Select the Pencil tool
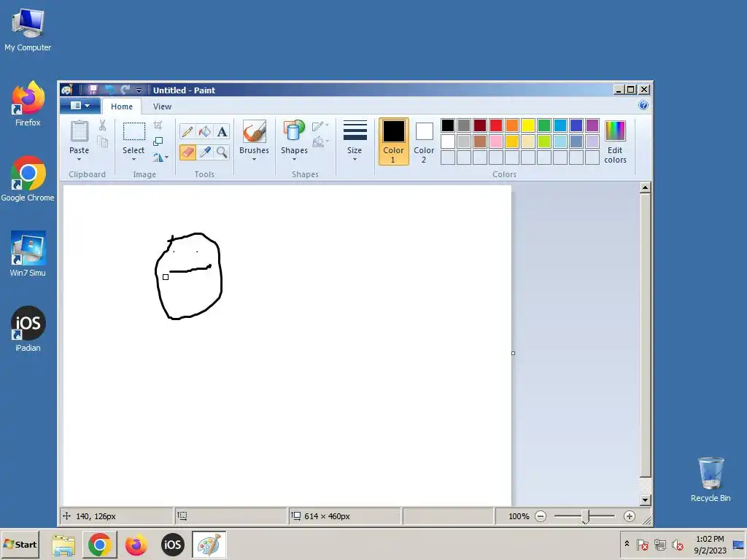Viewport: 747px width, 560px height. (187, 131)
